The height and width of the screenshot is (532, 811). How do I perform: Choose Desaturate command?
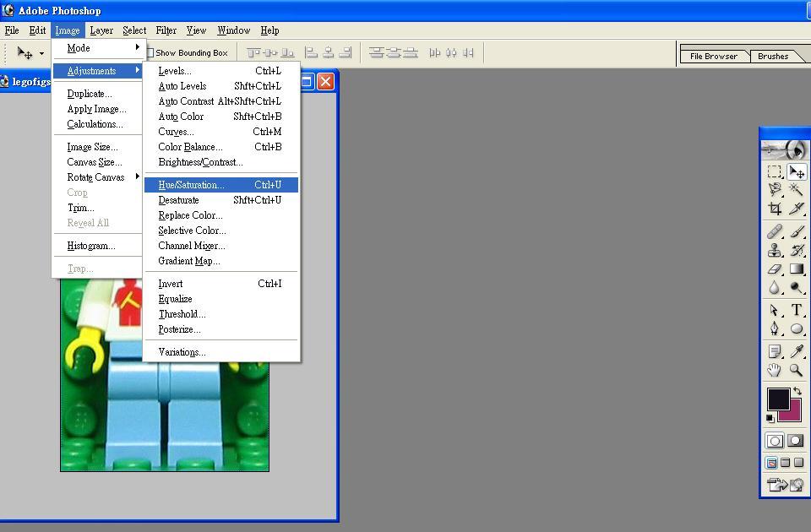[x=221, y=200]
